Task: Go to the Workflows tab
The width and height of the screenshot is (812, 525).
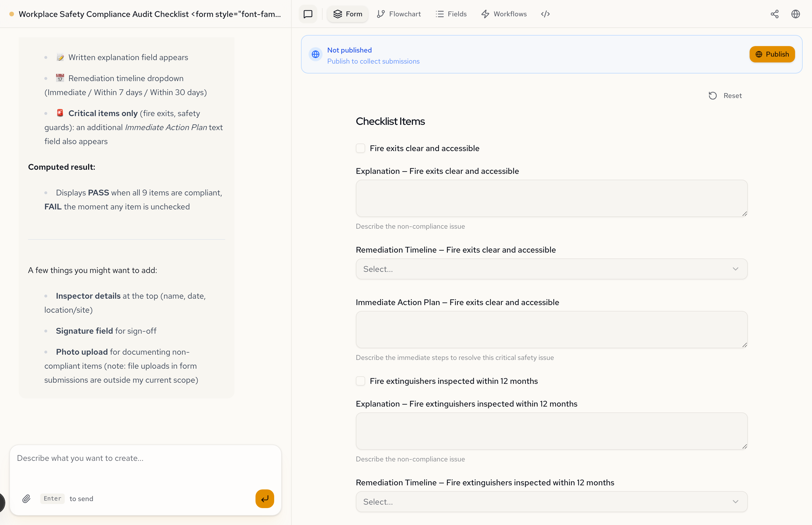Action: pos(504,14)
